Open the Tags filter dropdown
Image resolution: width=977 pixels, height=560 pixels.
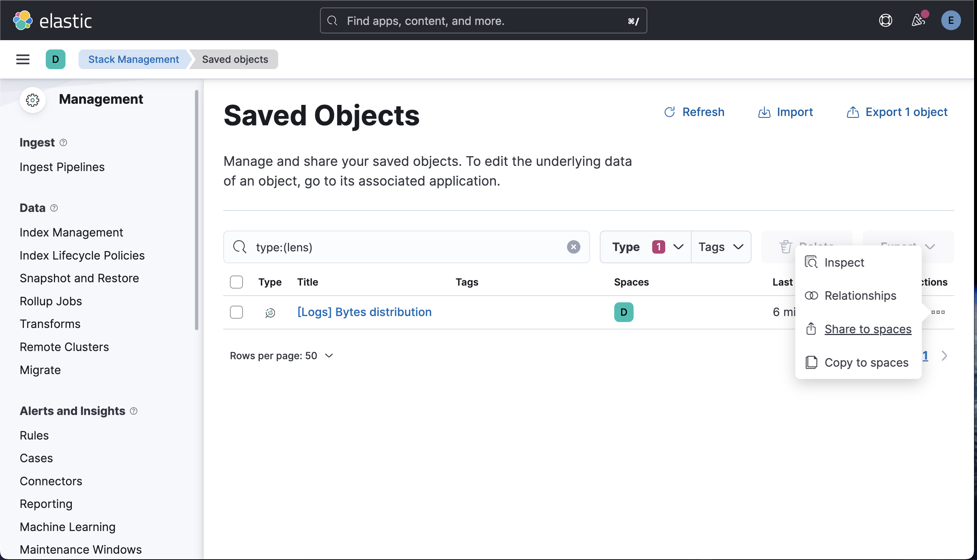pos(721,247)
